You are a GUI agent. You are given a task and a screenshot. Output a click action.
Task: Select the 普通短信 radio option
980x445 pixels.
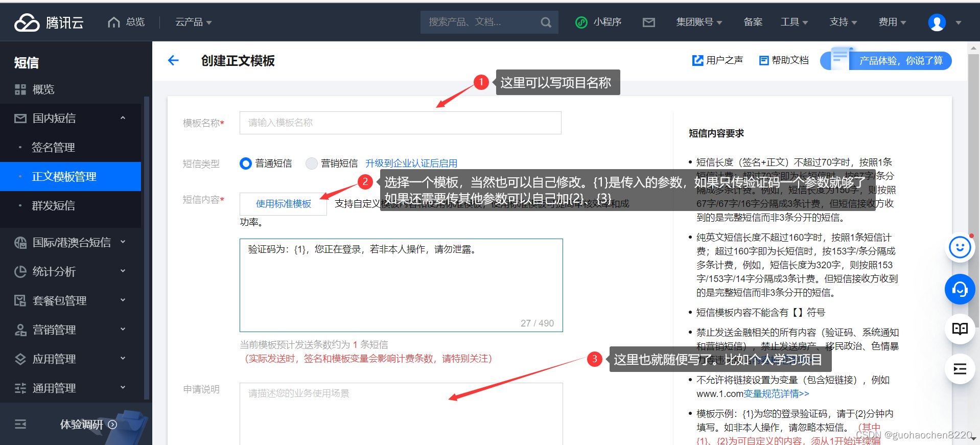click(x=246, y=163)
